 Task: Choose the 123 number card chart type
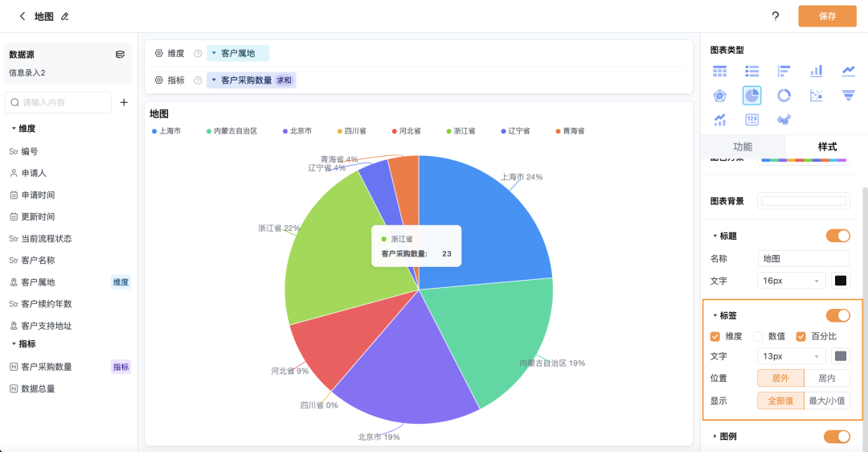(751, 120)
